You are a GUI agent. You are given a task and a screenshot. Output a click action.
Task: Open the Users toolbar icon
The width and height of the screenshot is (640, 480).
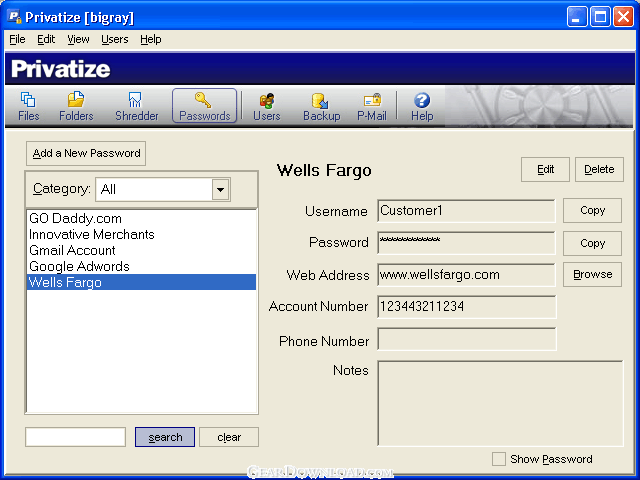[267, 107]
